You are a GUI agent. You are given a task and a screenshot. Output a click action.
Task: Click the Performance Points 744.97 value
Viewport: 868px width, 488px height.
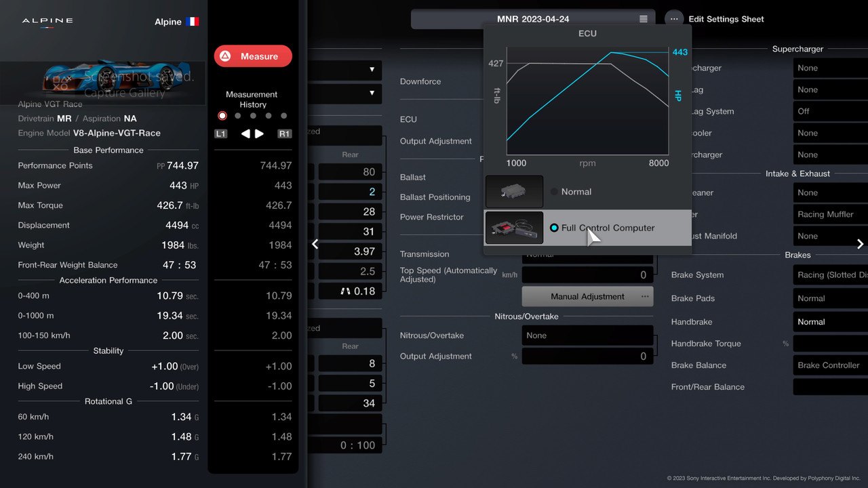click(182, 165)
